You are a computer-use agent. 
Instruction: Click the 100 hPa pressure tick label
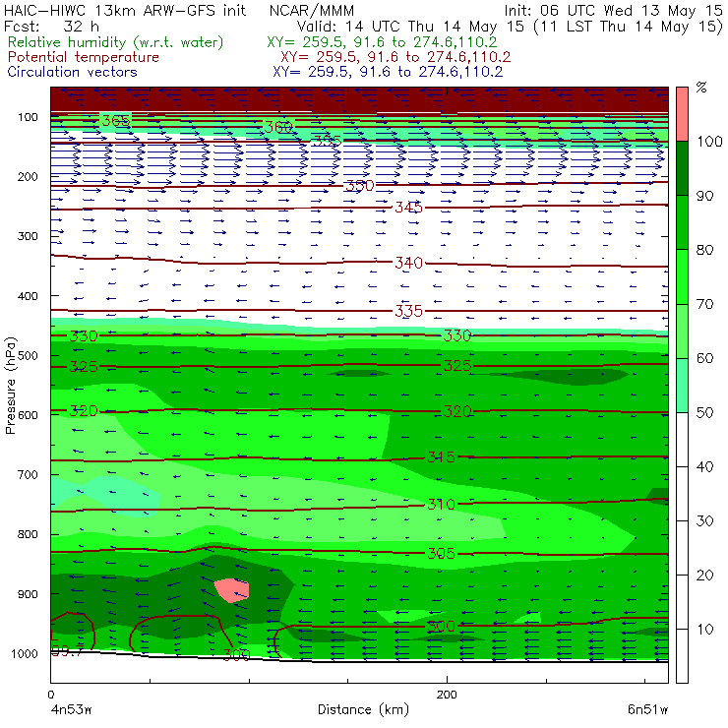click(x=28, y=117)
